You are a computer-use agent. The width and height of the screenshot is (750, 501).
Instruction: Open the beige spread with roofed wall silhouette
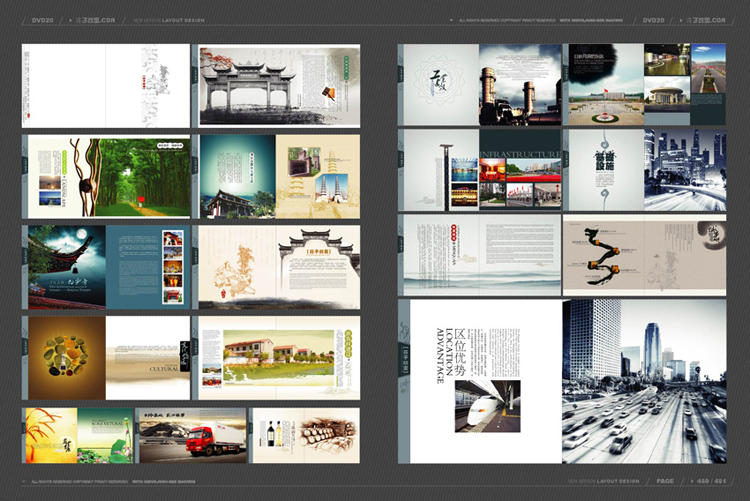275,267
